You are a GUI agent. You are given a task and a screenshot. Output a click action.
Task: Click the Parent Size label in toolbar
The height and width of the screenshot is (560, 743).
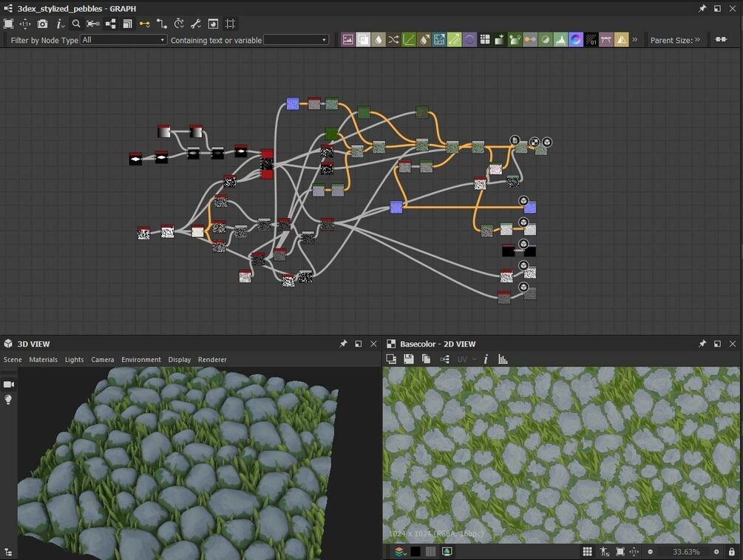671,40
